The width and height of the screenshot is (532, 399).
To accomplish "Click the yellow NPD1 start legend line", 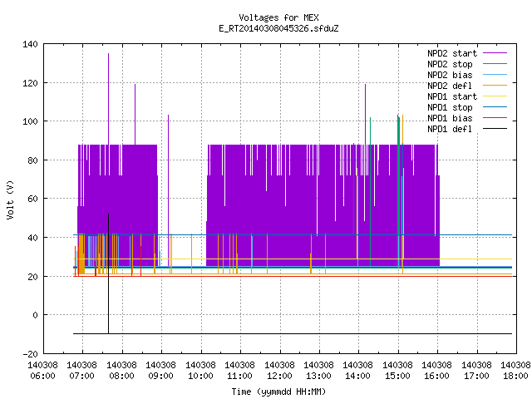I will (495, 96).
